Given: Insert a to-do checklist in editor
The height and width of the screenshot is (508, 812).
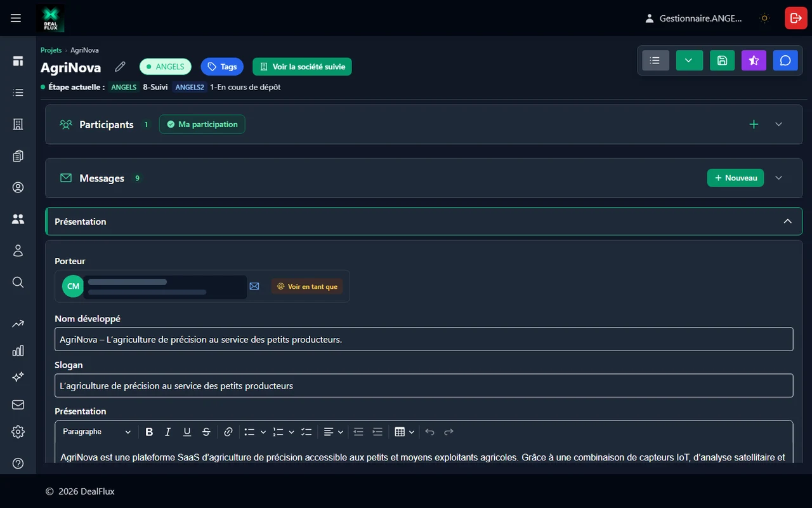Looking at the screenshot, I should [306, 432].
